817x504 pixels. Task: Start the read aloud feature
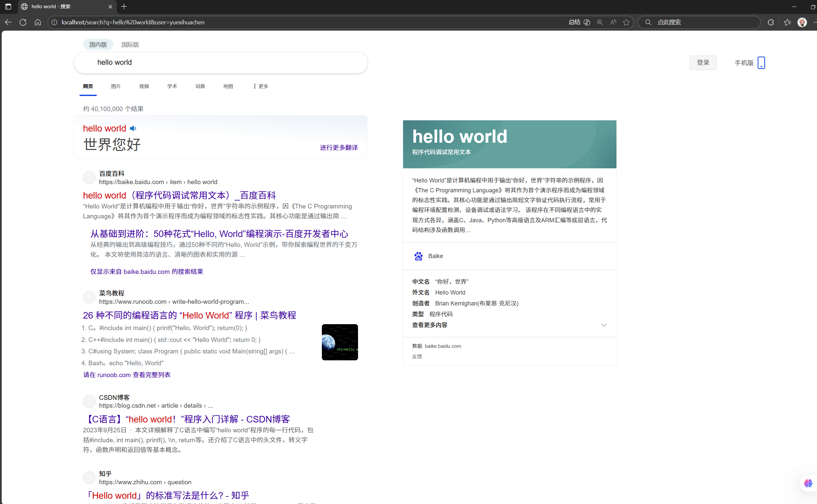(x=613, y=22)
